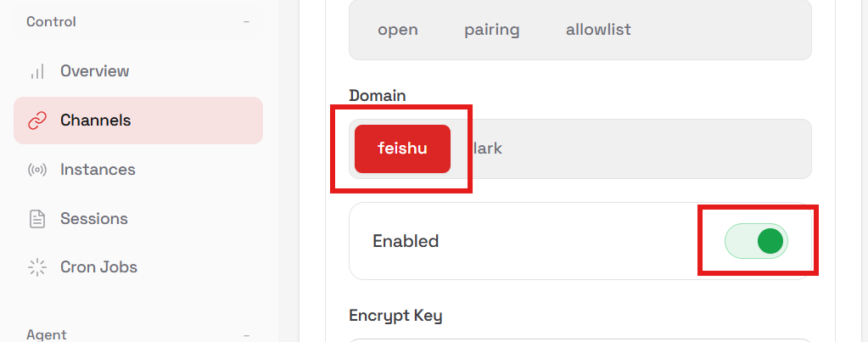The width and height of the screenshot is (868, 342).
Task: Collapse the Control section minus icon
Action: tap(246, 22)
